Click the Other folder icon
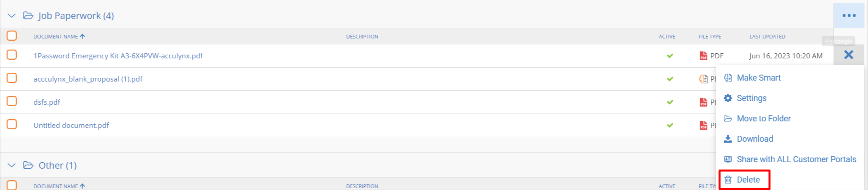This screenshot has width=868, height=190. tap(28, 165)
